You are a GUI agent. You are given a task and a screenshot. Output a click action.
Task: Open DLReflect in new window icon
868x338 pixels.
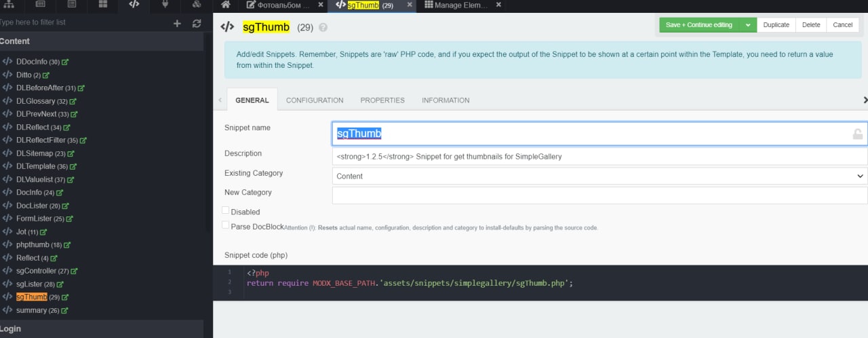66,128
